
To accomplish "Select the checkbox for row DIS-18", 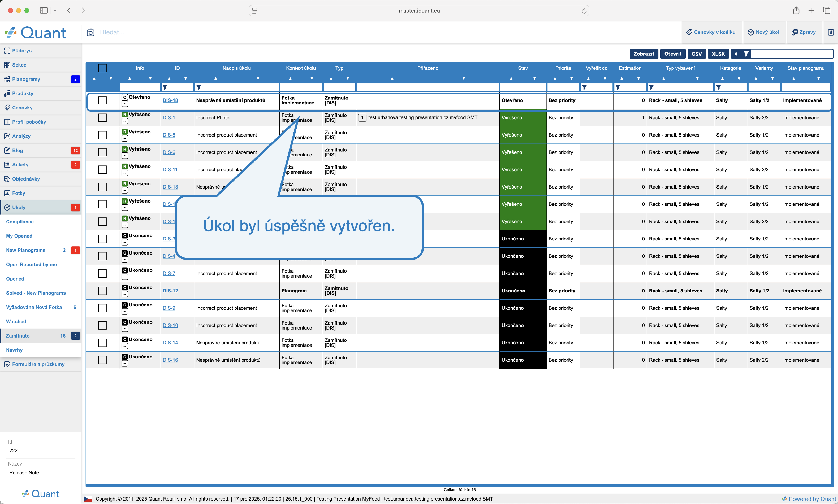I will pyautogui.click(x=102, y=100).
